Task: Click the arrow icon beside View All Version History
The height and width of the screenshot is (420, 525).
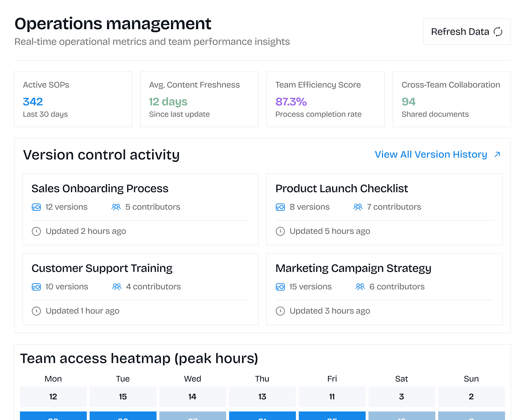Action: 497,154
